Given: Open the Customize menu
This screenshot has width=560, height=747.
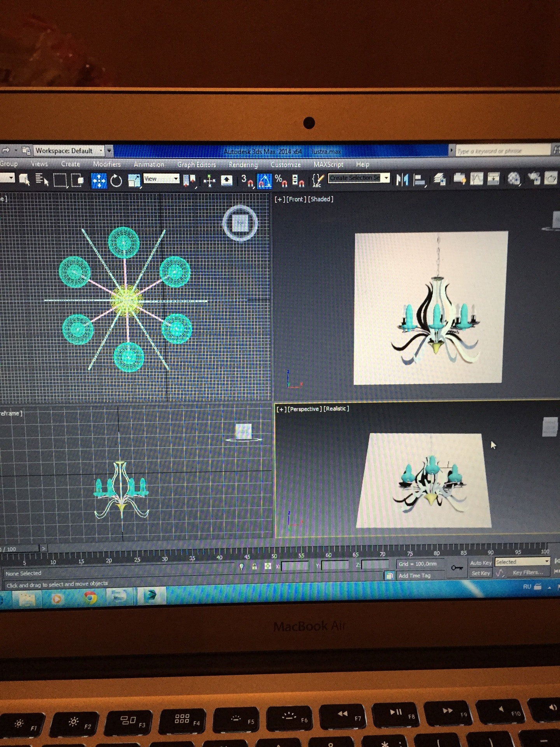Looking at the screenshot, I should [x=285, y=165].
